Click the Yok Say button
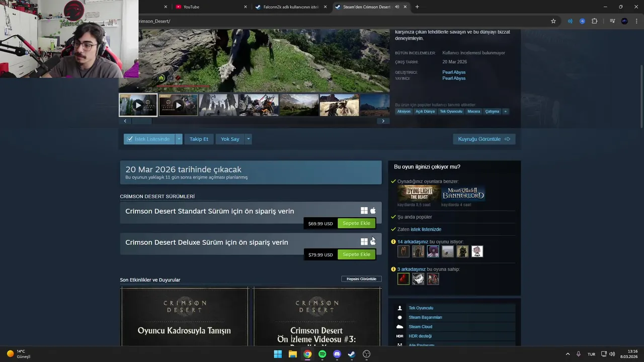 point(230,139)
